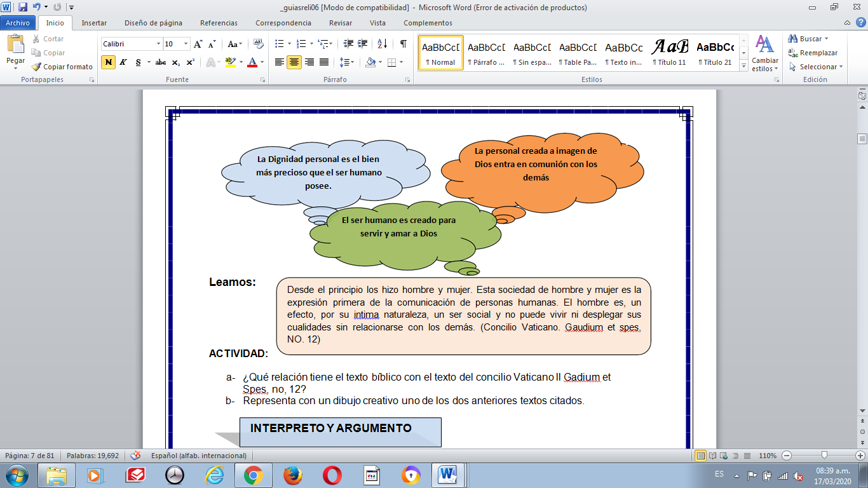Switch to Diseño de página tab
Viewport: 868px width, 488px height.
tap(153, 23)
